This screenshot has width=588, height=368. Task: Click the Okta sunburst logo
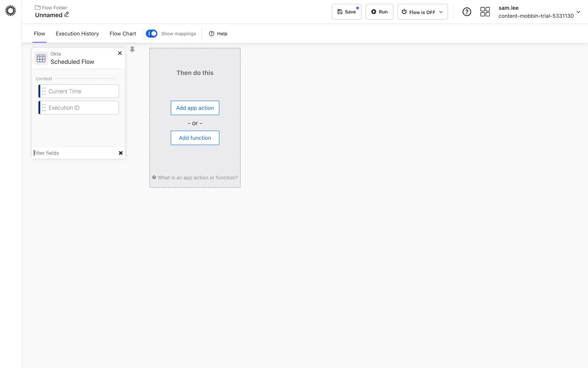tap(10, 11)
